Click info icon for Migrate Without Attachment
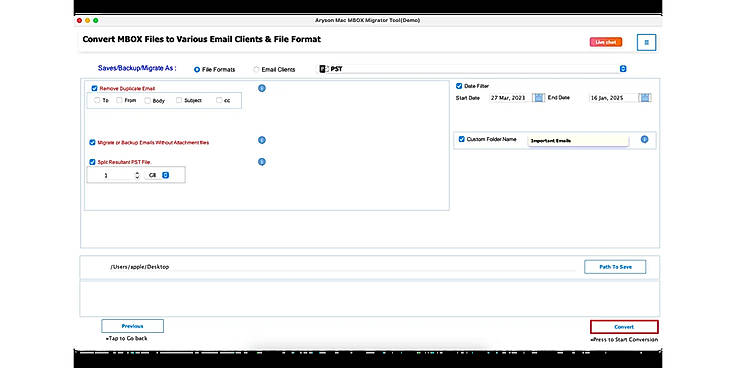 (x=262, y=140)
